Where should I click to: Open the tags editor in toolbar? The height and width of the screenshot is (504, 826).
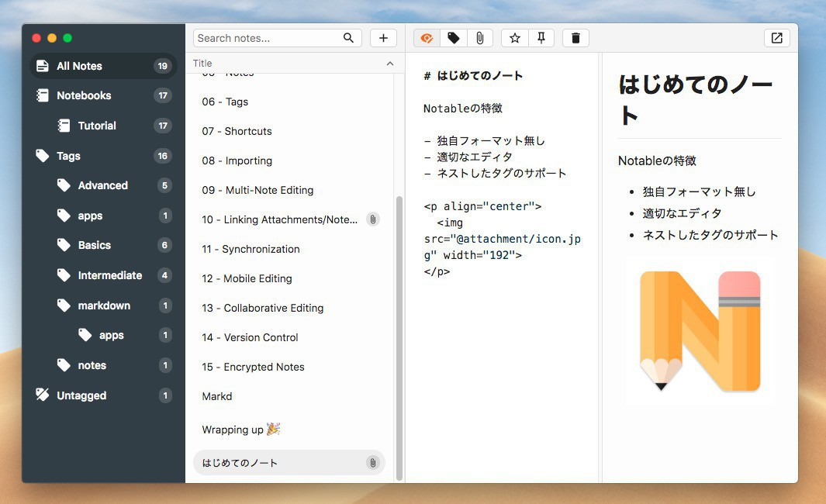click(x=454, y=38)
